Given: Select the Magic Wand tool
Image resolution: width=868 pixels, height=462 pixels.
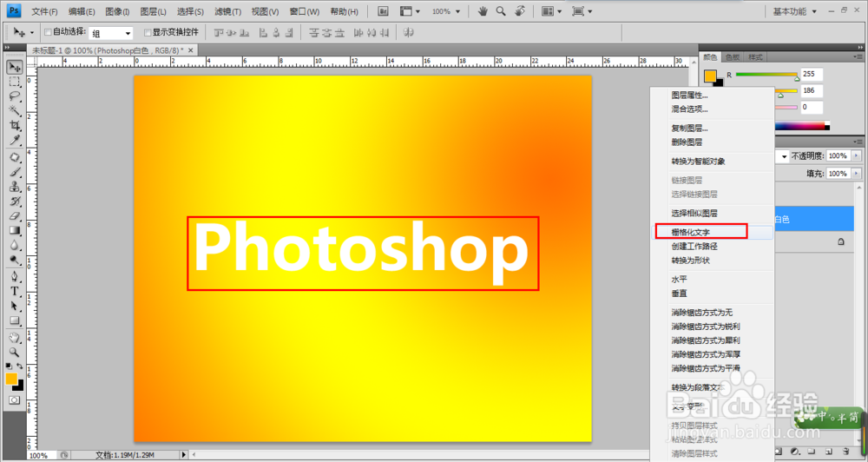Looking at the screenshot, I should pyautogui.click(x=15, y=111).
